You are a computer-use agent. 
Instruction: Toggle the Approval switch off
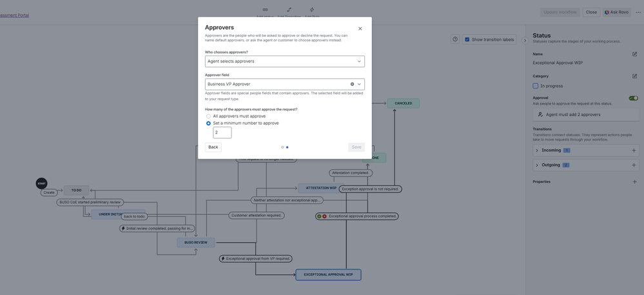point(634,98)
